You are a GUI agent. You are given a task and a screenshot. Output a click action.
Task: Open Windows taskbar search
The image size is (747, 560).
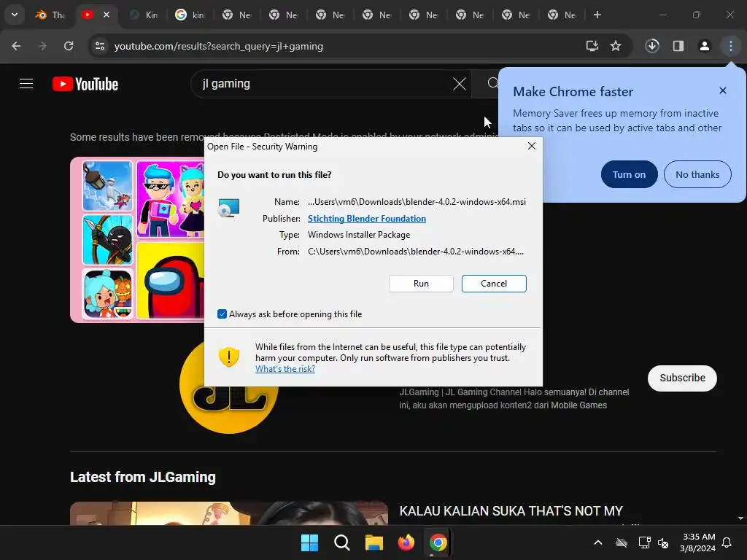point(341,542)
